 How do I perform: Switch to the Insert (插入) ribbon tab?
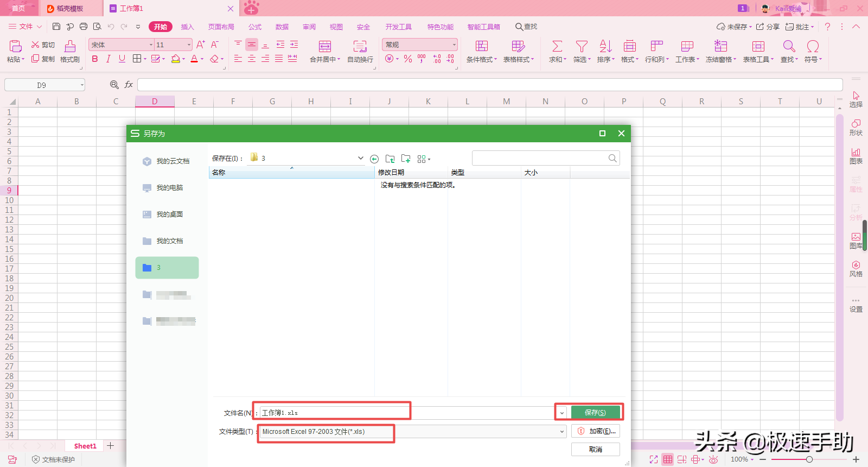187,27
